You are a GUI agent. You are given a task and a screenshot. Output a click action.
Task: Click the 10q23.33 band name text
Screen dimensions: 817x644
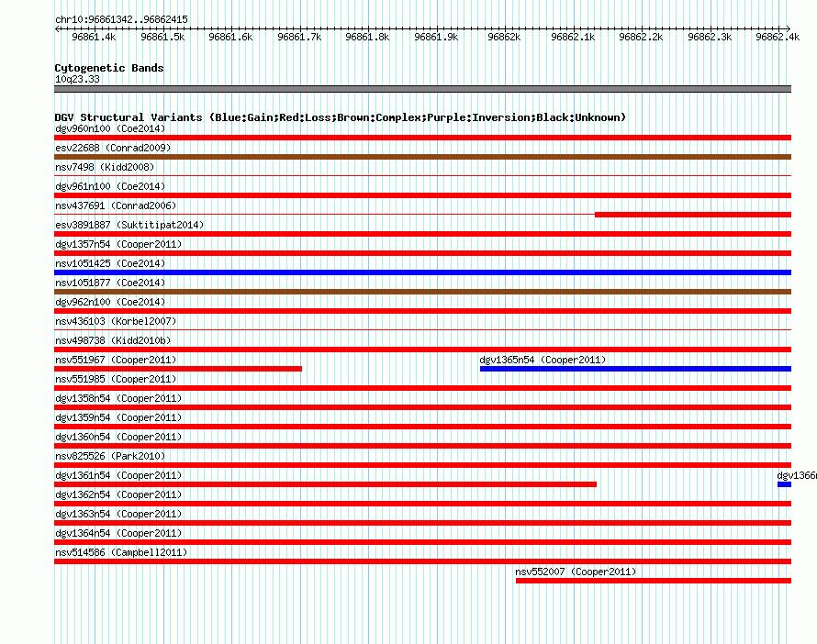(x=77, y=79)
